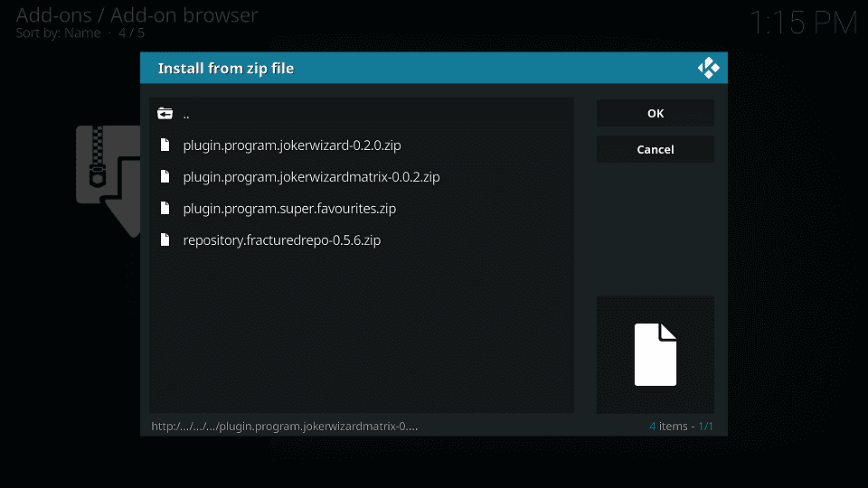The height and width of the screenshot is (488, 868).
Task: Dismiss dialog with Cancel button
Action: [656, 149]
